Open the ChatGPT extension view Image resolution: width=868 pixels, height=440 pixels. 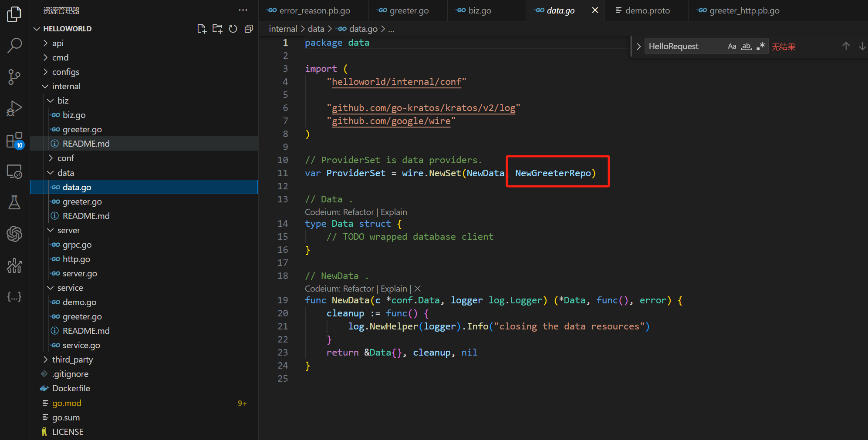point(14,234)
